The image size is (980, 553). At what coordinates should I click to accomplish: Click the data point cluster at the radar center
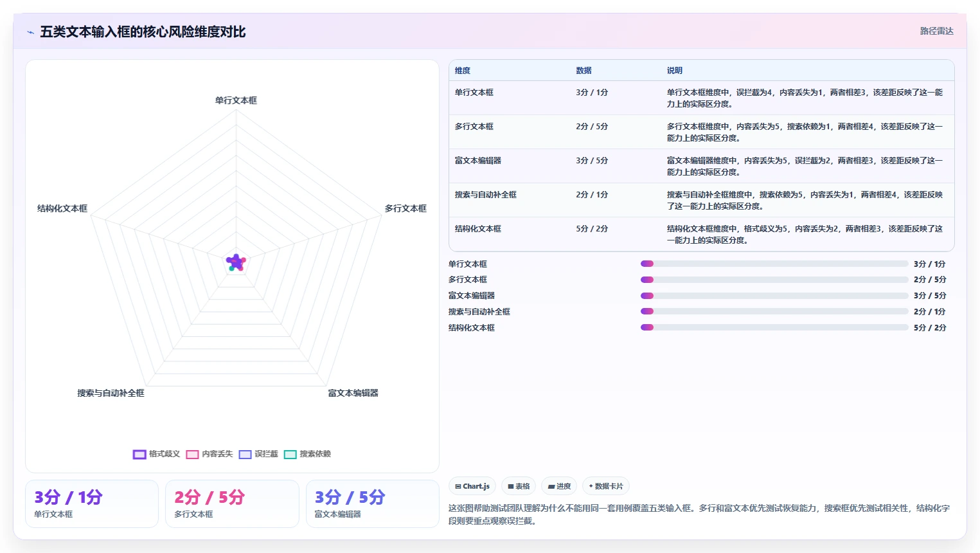click(236, 262)
